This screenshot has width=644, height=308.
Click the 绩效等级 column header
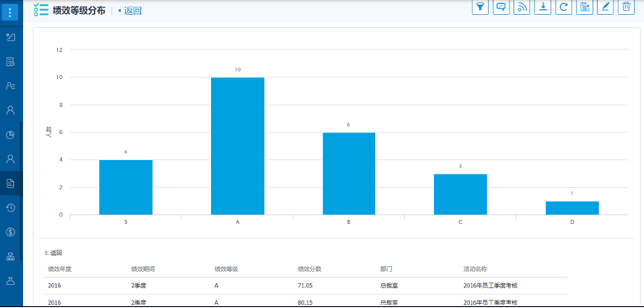tap(226, 269)
